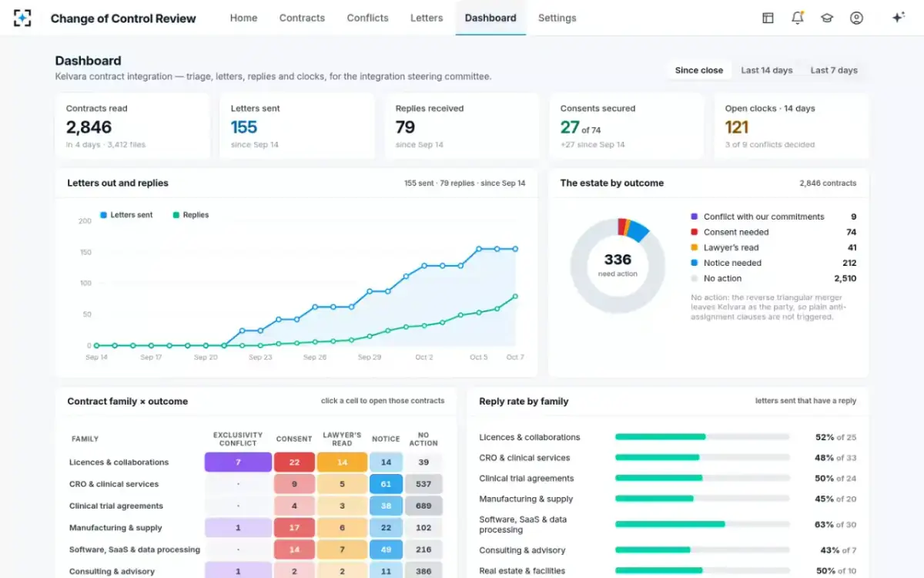Open the Letters tab
This screenshot has width=924, height=578.
pos(427,18)
